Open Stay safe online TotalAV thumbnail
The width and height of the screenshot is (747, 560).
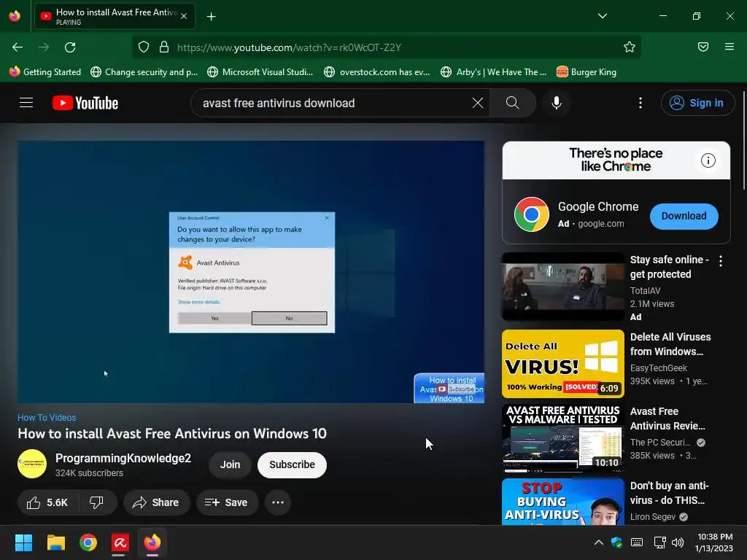click(562, 287)
